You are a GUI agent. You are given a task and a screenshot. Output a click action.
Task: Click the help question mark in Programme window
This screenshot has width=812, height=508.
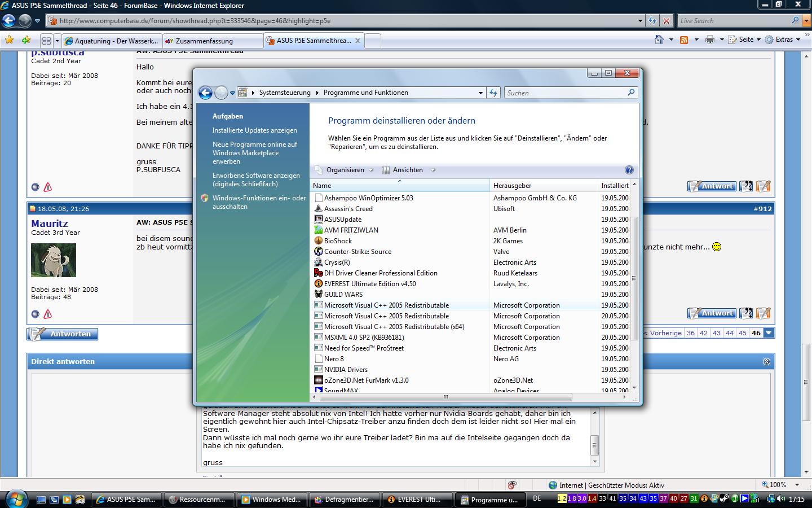click(629, 170)
